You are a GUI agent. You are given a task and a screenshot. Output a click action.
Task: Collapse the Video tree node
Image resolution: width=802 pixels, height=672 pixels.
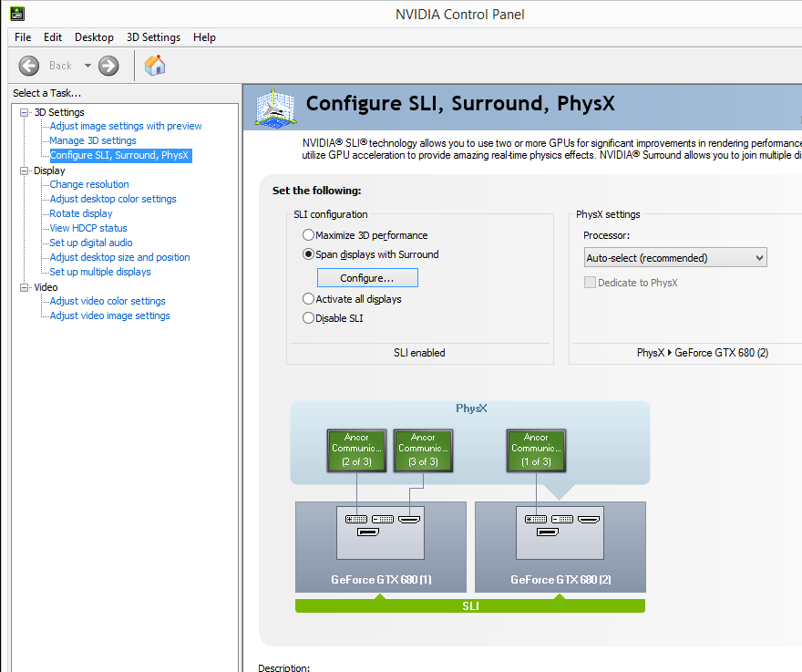pyautogui.click(x=24, y=287)
